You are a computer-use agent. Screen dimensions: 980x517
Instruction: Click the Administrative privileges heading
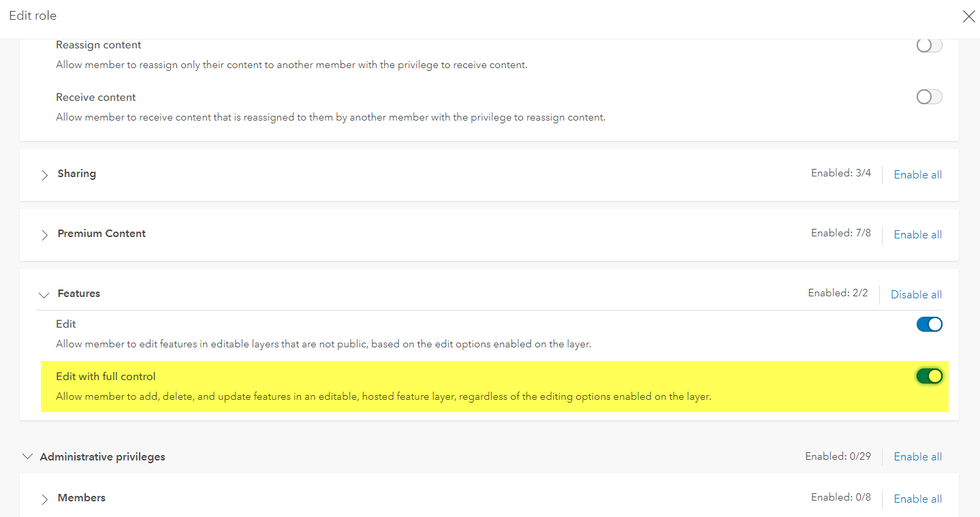102,457
